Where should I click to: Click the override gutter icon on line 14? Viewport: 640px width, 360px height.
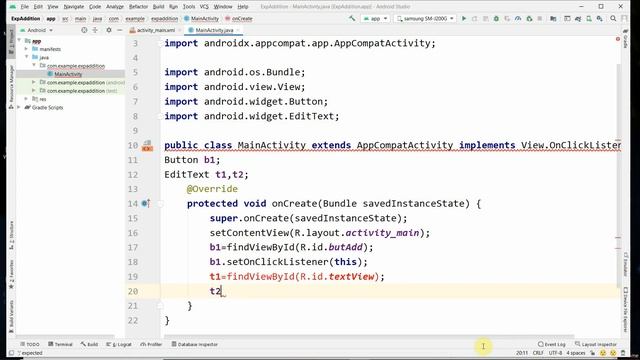point(146,203)
